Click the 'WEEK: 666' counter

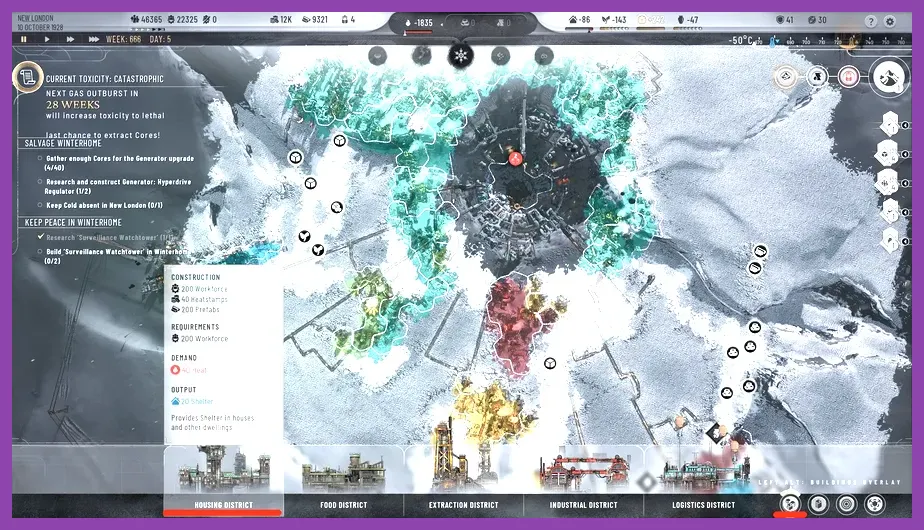click(123, 39)
